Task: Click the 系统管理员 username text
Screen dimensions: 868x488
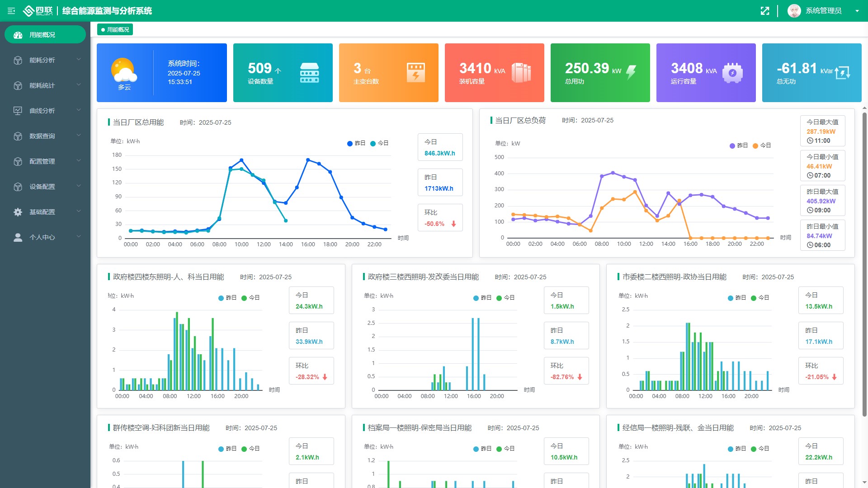Action: 823,11
